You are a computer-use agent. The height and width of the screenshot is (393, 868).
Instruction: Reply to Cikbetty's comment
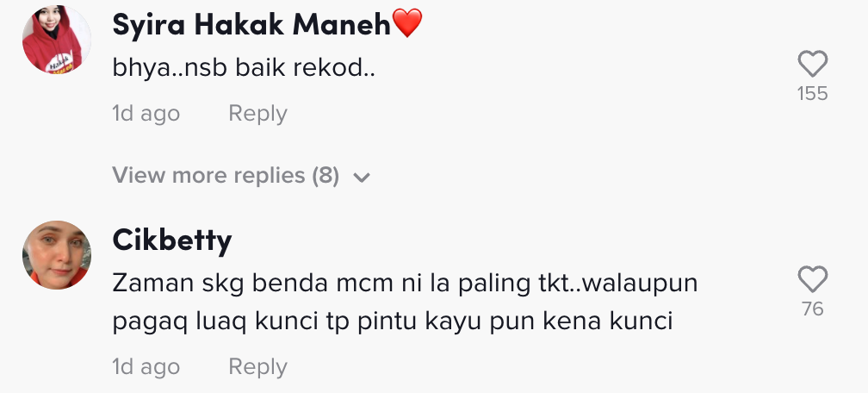(x=257, y=366)
